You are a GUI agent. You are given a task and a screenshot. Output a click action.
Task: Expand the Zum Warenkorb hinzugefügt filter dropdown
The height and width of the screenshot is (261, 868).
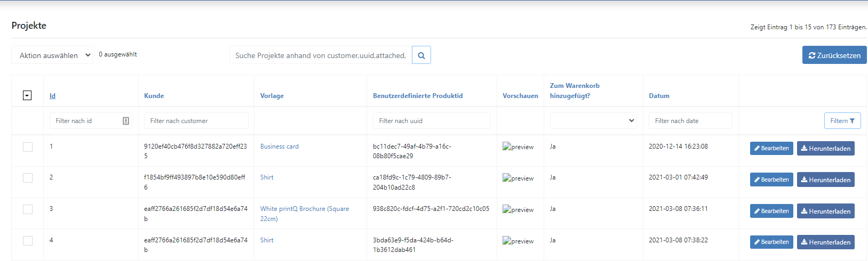pyautogui.click(x=593, y=121)
